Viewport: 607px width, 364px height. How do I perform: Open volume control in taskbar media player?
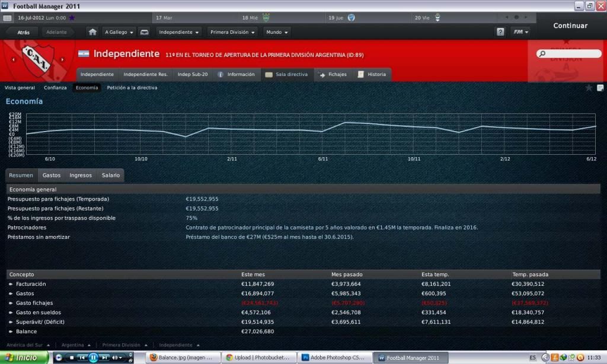pyautogui.click(x=117, y=357)
